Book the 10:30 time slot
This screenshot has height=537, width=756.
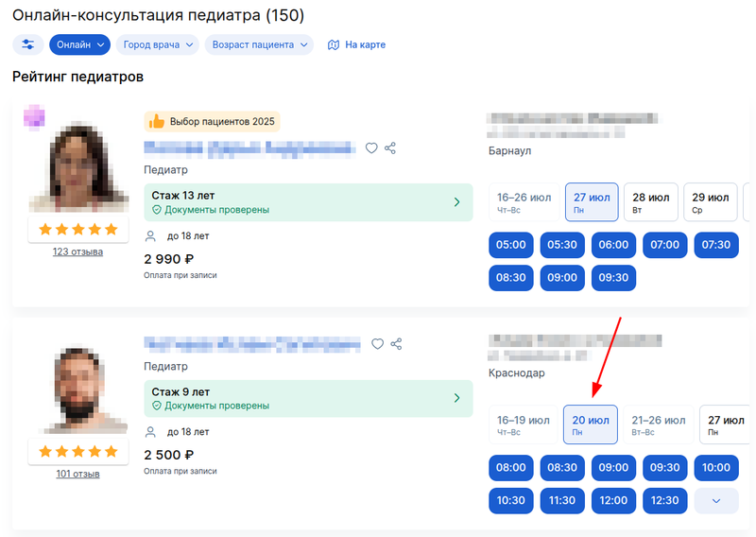tap(511, 501)
